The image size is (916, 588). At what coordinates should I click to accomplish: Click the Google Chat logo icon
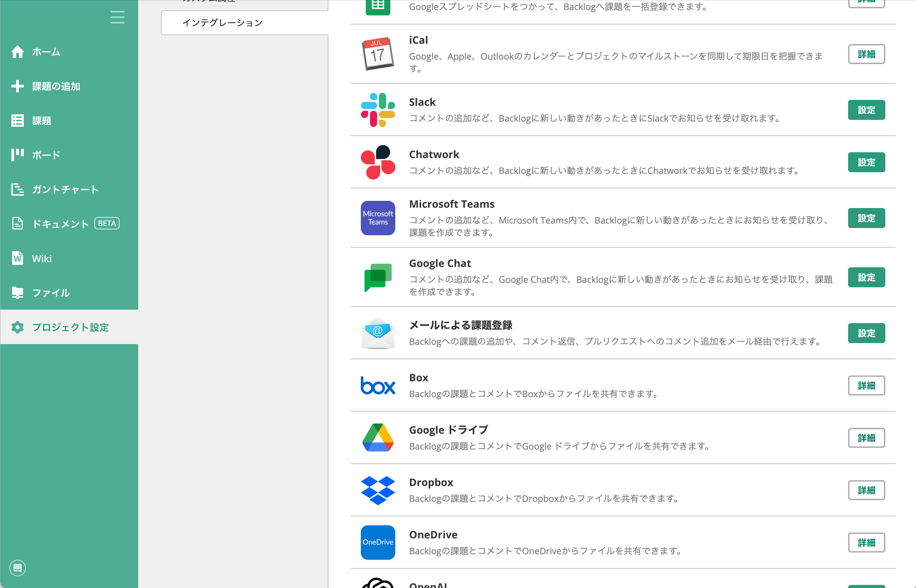378,278
